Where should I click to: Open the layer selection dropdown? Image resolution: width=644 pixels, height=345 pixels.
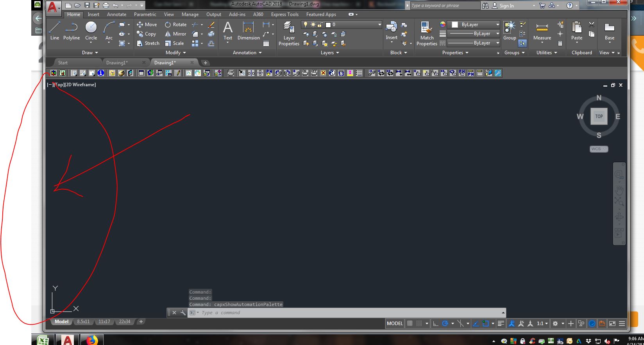click(x=379, y=25)
